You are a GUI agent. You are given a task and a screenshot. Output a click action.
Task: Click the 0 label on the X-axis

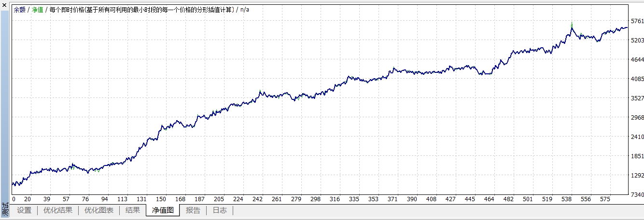pyautogui.click(x=14, y=199)
